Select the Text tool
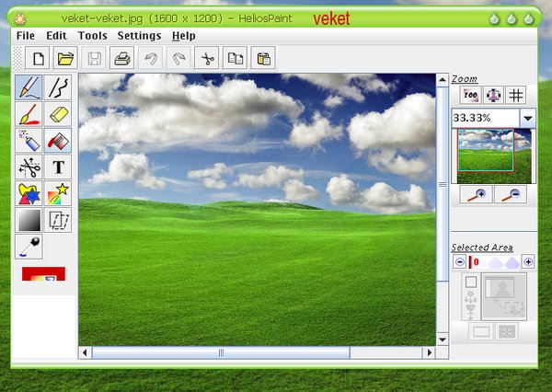Viewport: 552px width, 392px height. pos(58,167)
